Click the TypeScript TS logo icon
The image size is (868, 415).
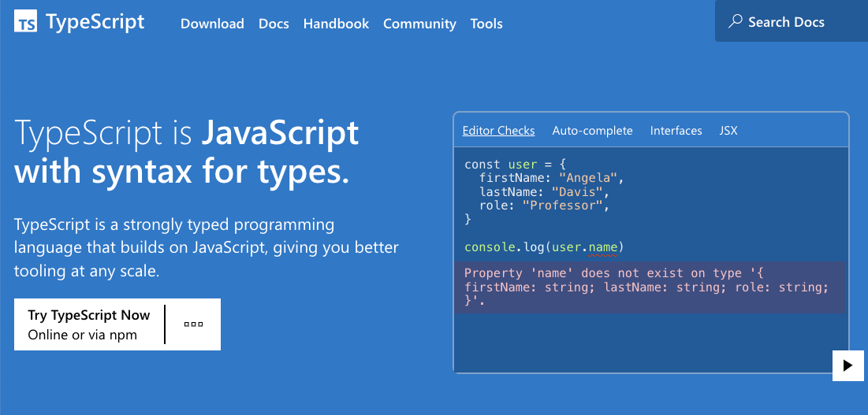[x=25, y=22]
